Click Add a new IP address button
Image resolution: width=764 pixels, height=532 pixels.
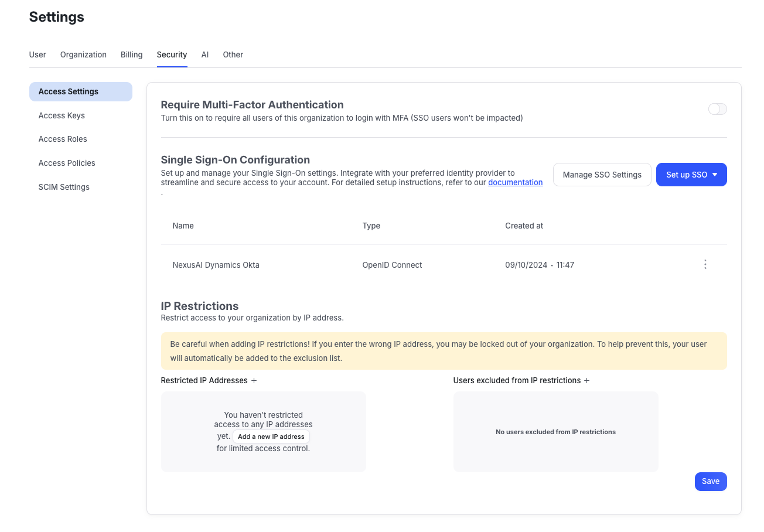point(271,436)
